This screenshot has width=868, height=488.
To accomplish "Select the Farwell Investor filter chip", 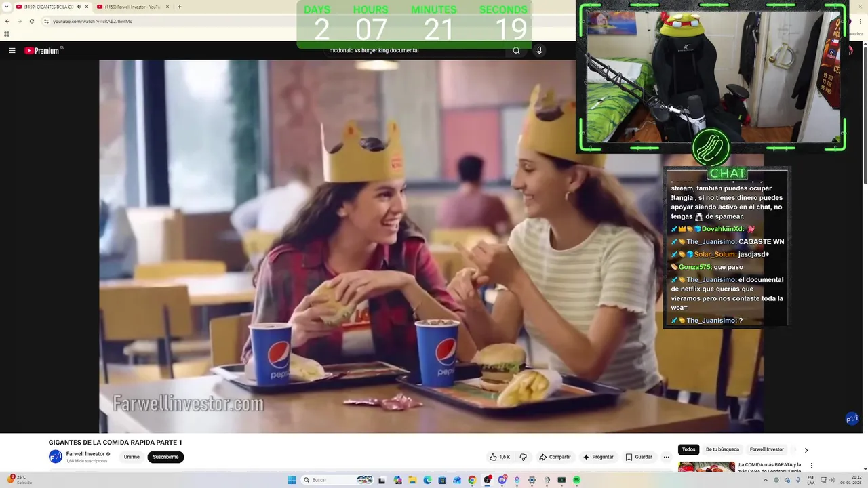I will pos(766,449).
